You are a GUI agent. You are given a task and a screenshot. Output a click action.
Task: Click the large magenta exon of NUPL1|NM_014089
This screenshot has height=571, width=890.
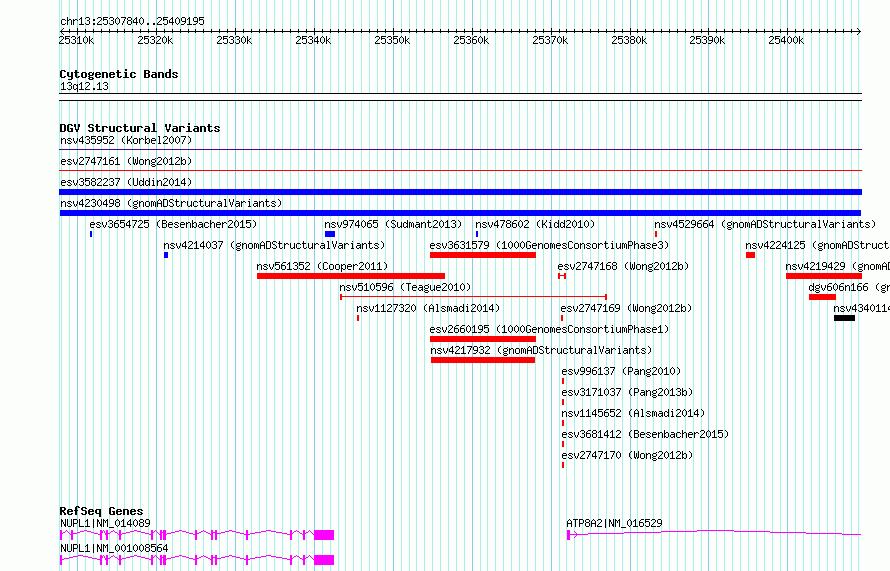[324, 535]
